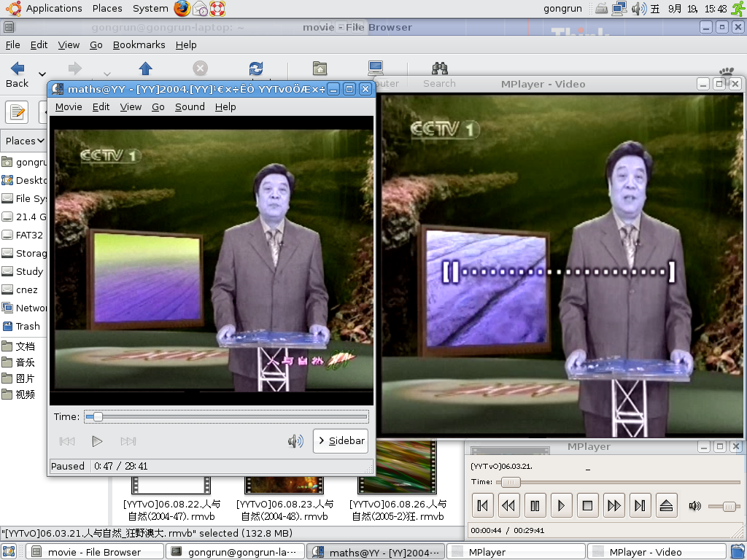The height and width of the screenshot is (560, 747).
Task: Click previous chapter button in Totem
Action: pyautogui.click(x=67, y=441)
